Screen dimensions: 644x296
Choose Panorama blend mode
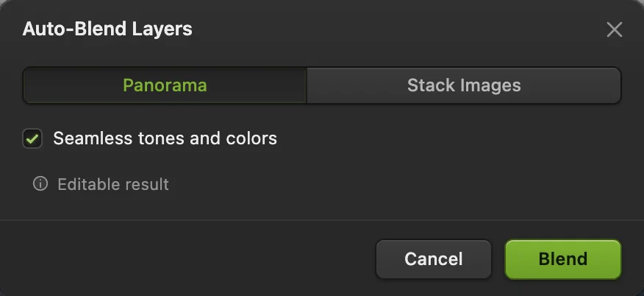point(165,85)
